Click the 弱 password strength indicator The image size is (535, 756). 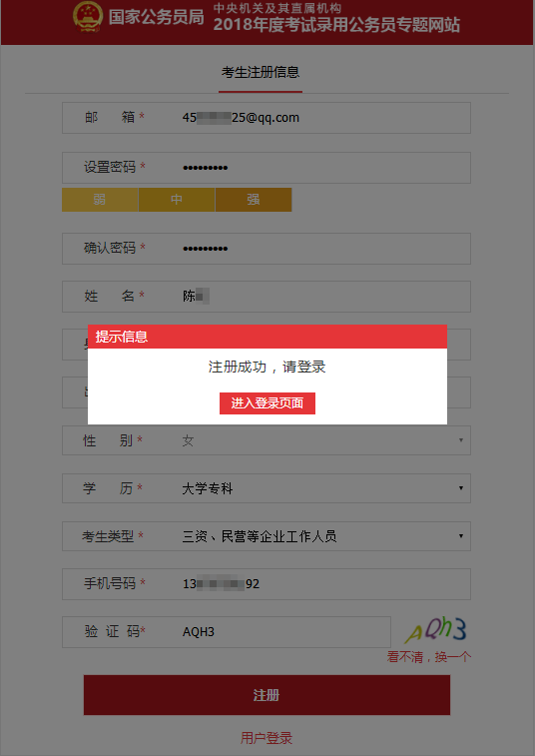tap(100, 200)
